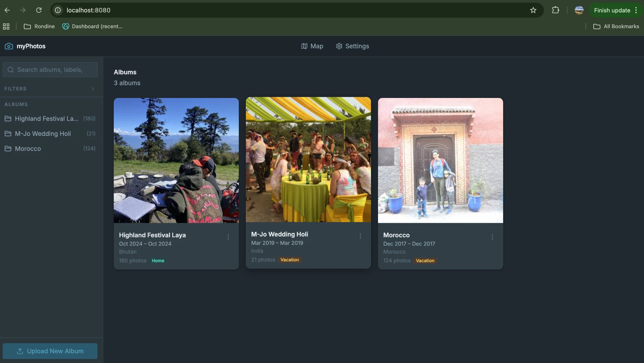Screen dimensions: 644x363
Task: Open the browser extensions puzzle icon
Action: (555, 10)
